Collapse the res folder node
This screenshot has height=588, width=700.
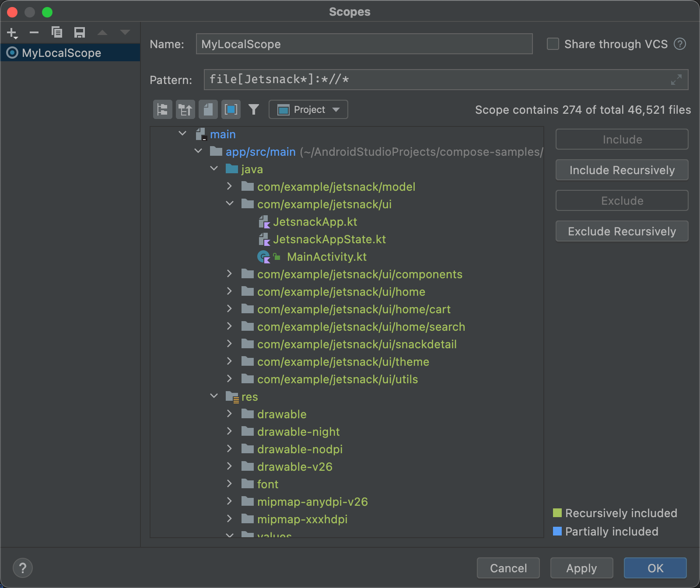click(x=214, y=396)
